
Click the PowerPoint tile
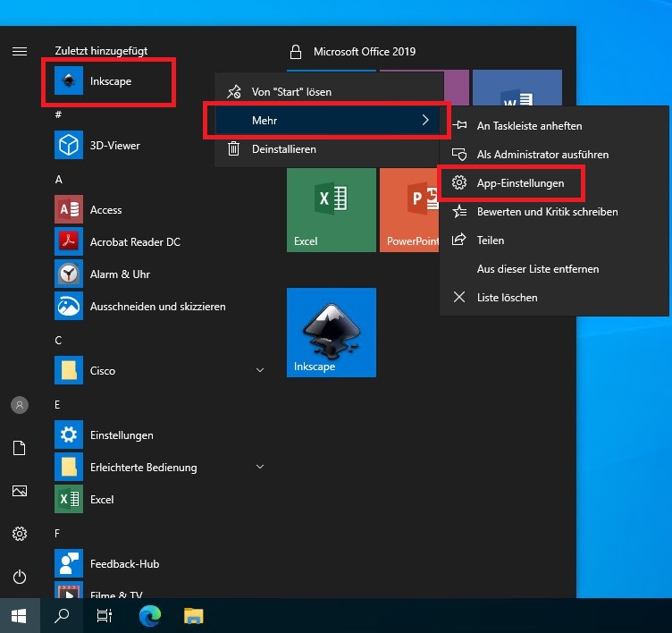[412, 209]
